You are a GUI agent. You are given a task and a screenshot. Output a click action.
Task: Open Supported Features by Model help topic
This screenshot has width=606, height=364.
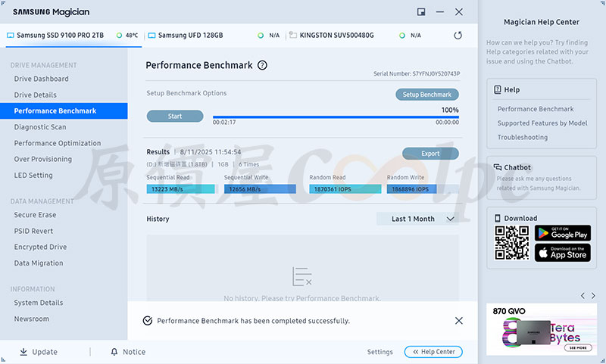[x=542, y=123]
